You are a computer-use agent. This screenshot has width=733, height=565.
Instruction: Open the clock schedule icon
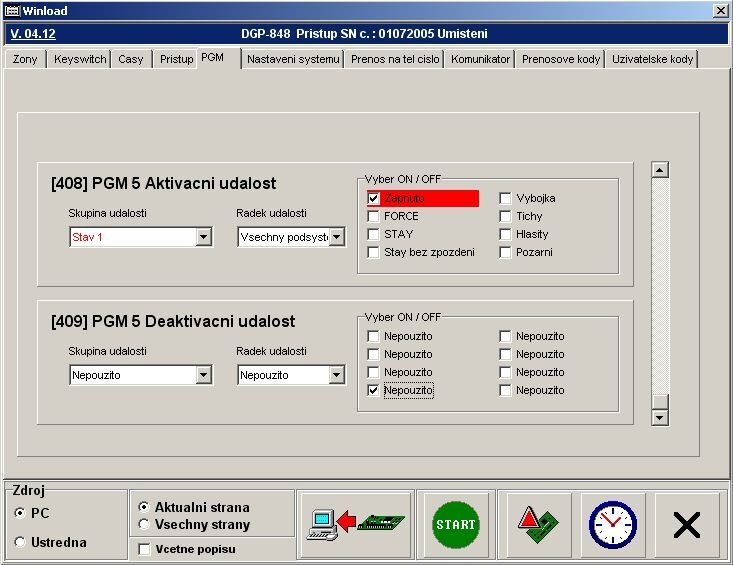click(612, 524)
